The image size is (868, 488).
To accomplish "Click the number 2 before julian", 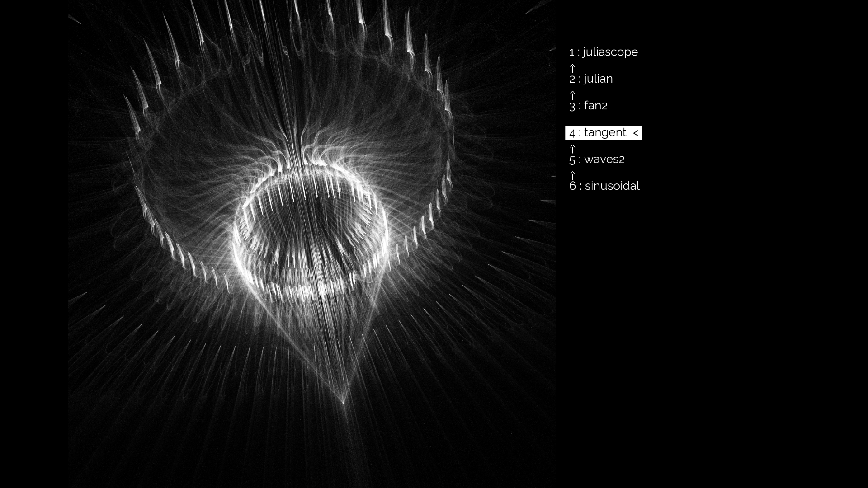I will click(572, 80).
